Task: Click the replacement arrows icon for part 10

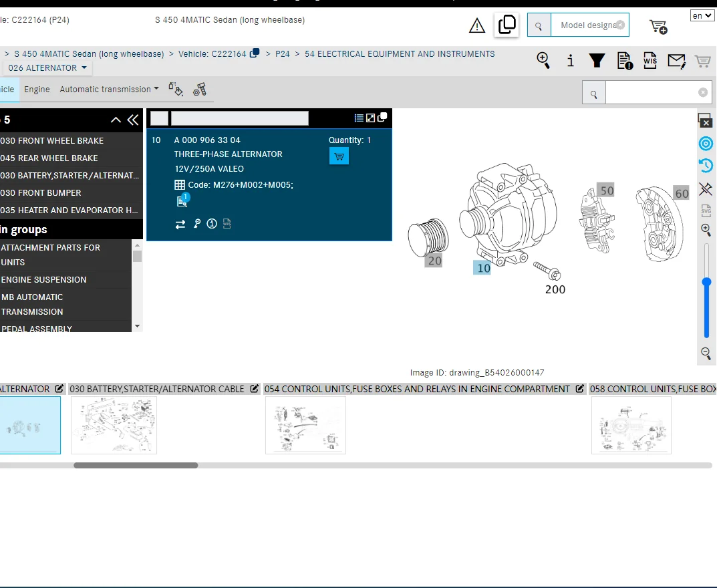Action: coord(180,224)
